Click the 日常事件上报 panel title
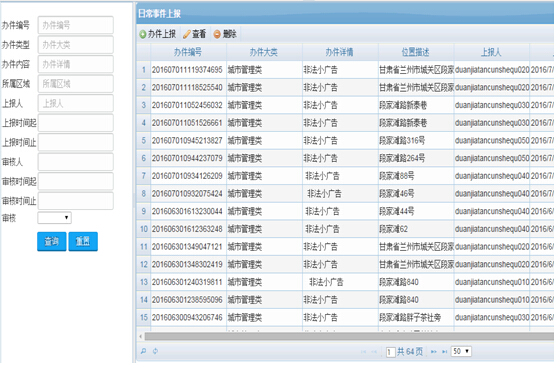Image resolution: width=560 pixels, height=369 pixels. [159, 14]
